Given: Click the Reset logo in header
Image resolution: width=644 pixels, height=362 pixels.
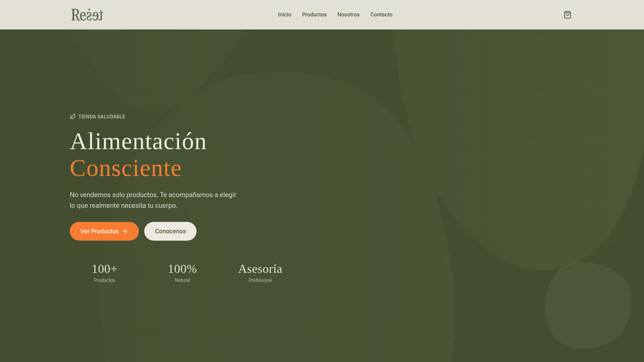Looking at the screenshot, I should pos(87,15).
